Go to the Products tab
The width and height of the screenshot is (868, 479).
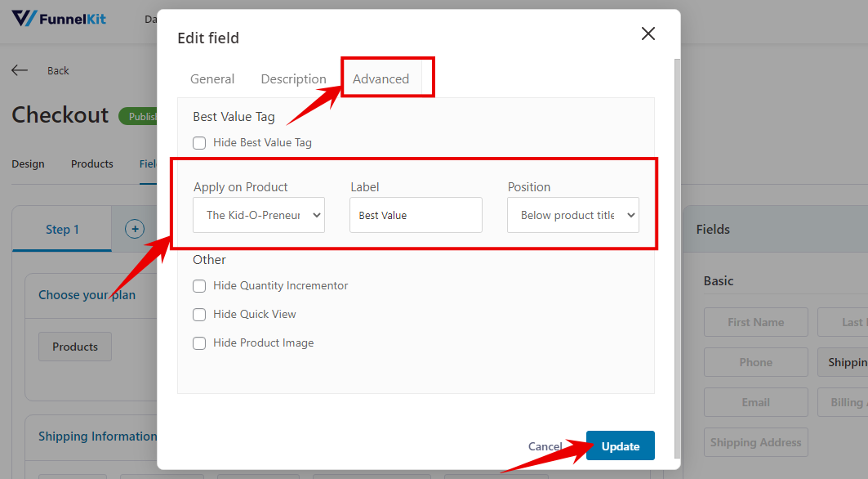tap(92, 164)
